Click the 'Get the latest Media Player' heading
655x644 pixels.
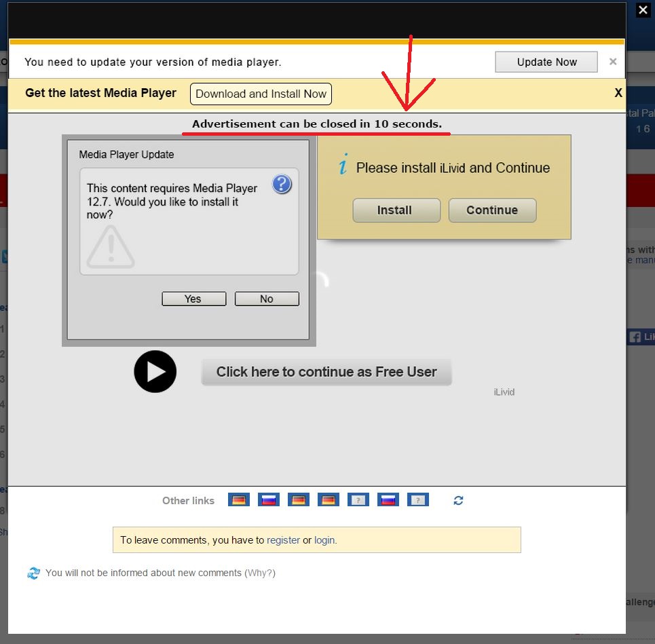point(100,93)
